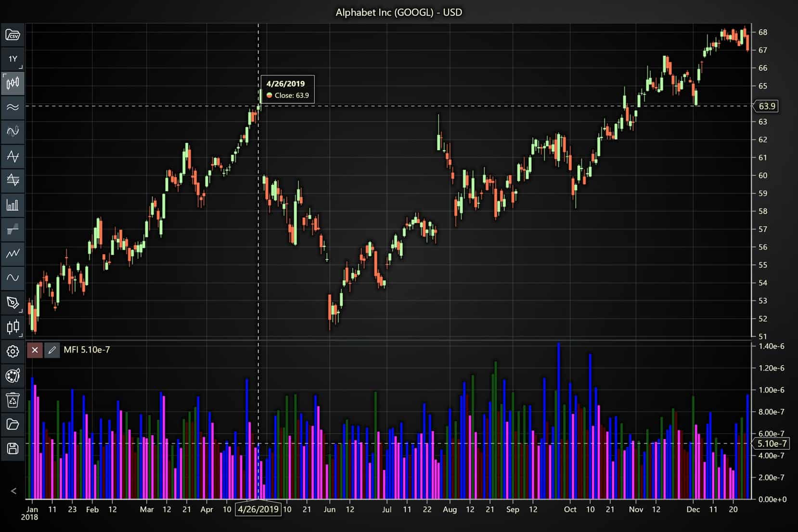Viewport: 798px width, 532px height.
Task: Click the zigzag with horizontal line icon
Action: (13, 156)
